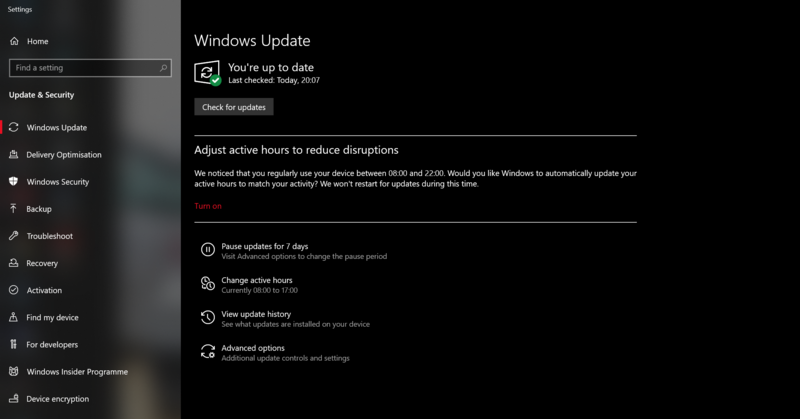The image size is (800, 419).
Task: Click 'Adjust active hours to reduce disruptions' heading
Action: [296, 150]
